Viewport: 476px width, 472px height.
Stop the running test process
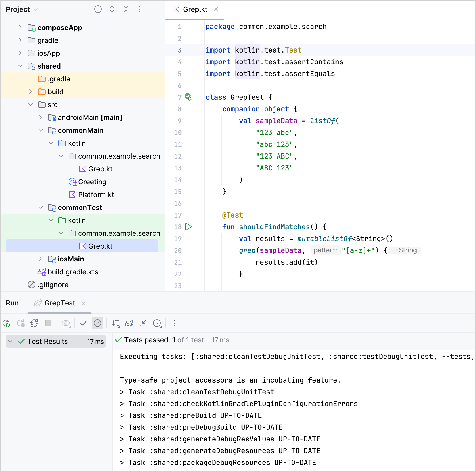pos(48,323)
